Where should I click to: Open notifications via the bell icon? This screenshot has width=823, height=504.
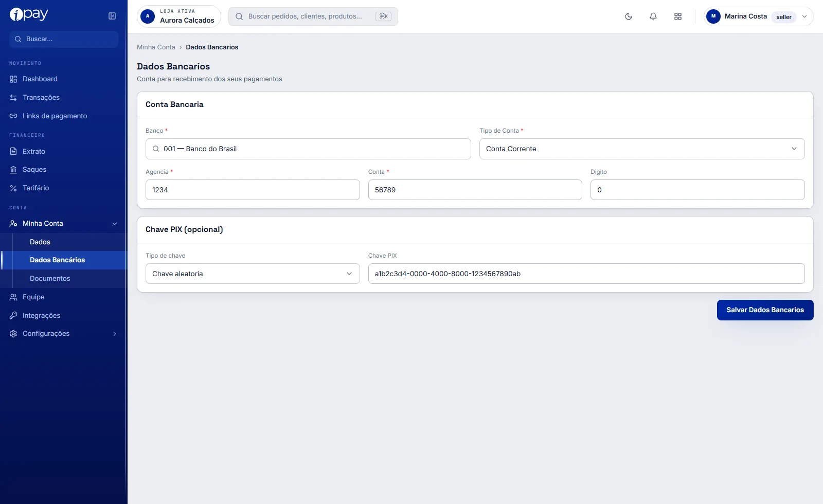point(653,16)
